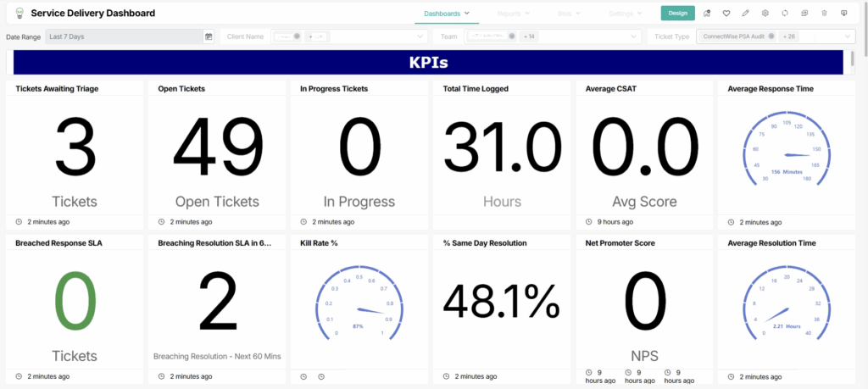Open the Reports menu
Screen dimensions: 868x389
[514, 14]
